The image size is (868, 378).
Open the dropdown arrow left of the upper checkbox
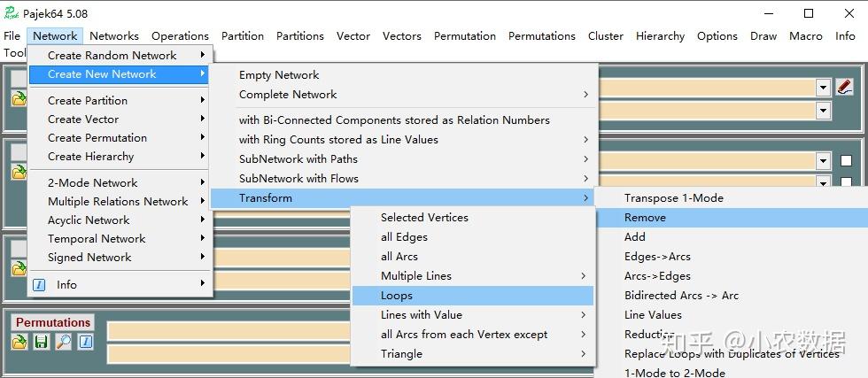pyautogui.click(x=824, y=161)
